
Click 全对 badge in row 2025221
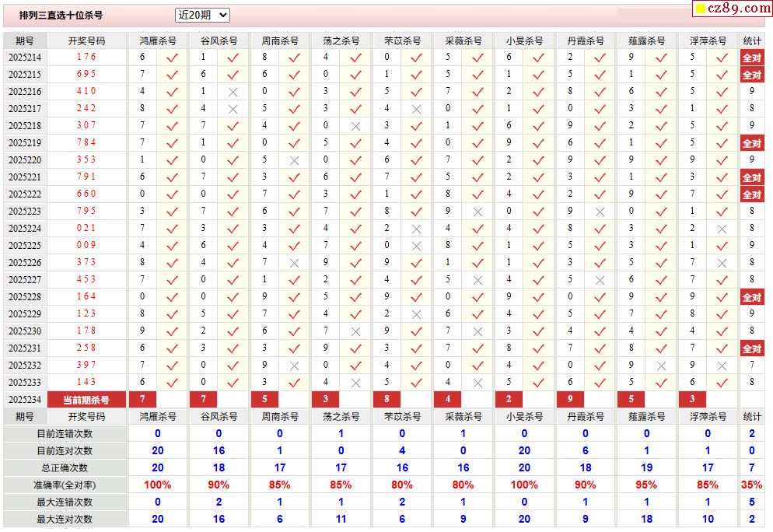pos(752,177)
